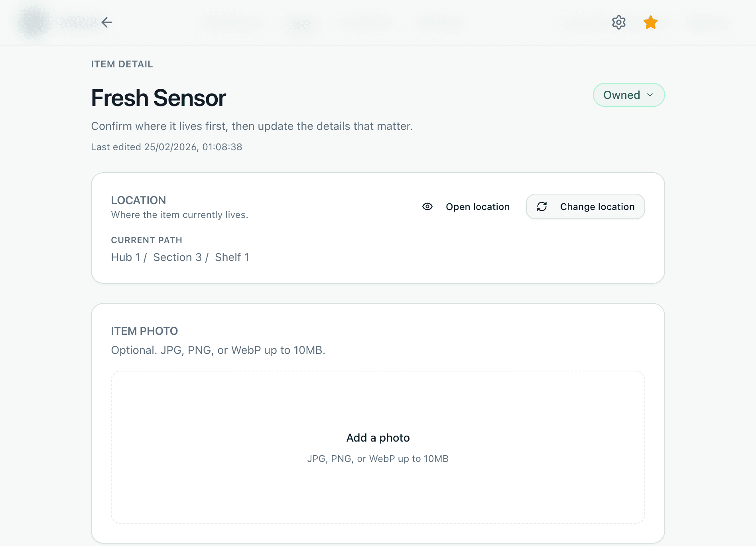Click the blurred round avatar in the header
Screen dimensions: 756x546
[x=34, y=22]
